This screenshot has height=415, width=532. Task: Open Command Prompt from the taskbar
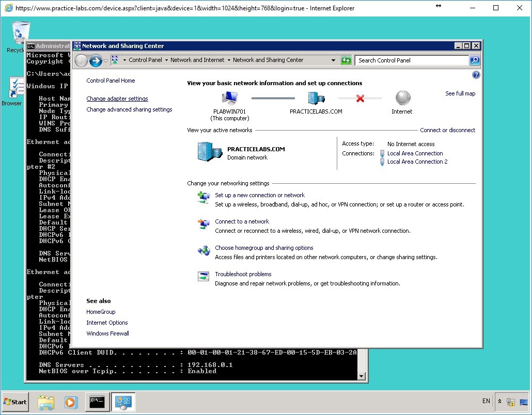(97, 402)
